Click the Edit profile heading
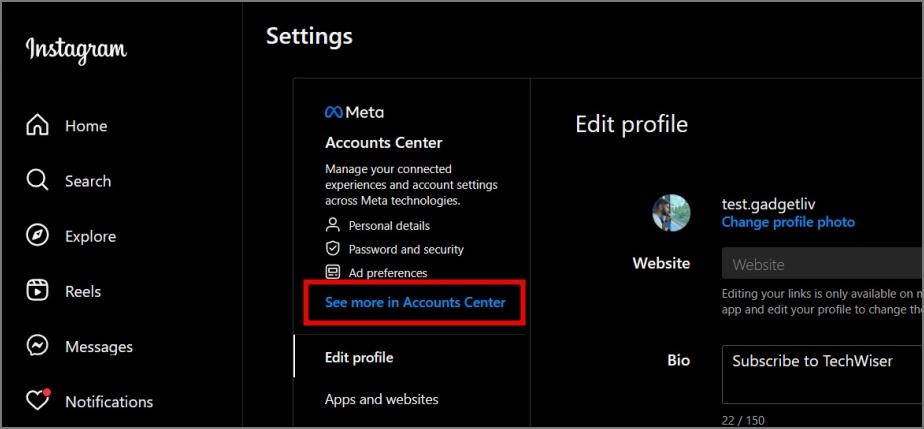This screenshot has width=924, height=429. click(631, 124)
